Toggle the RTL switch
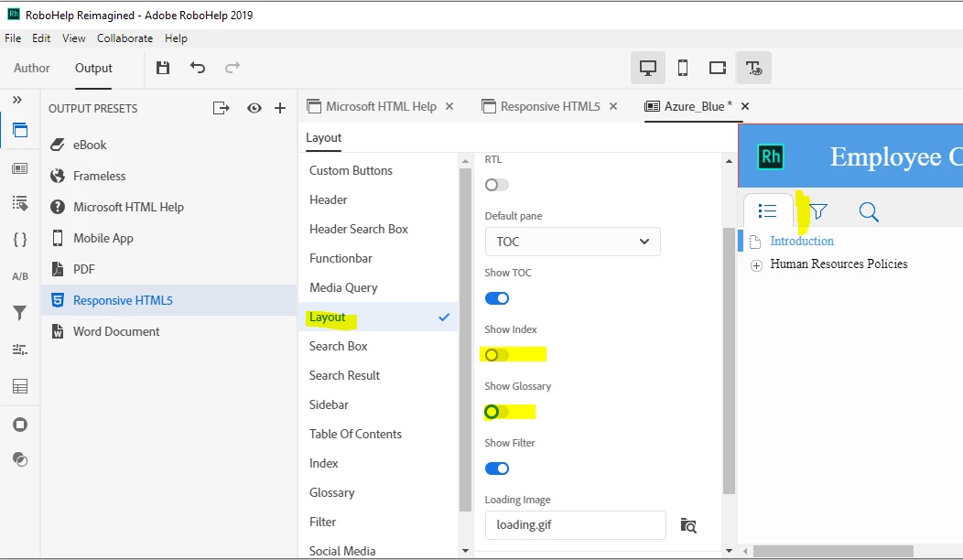Image resolution: width=963 pixels, height=560 pixels. coord(496,185)
